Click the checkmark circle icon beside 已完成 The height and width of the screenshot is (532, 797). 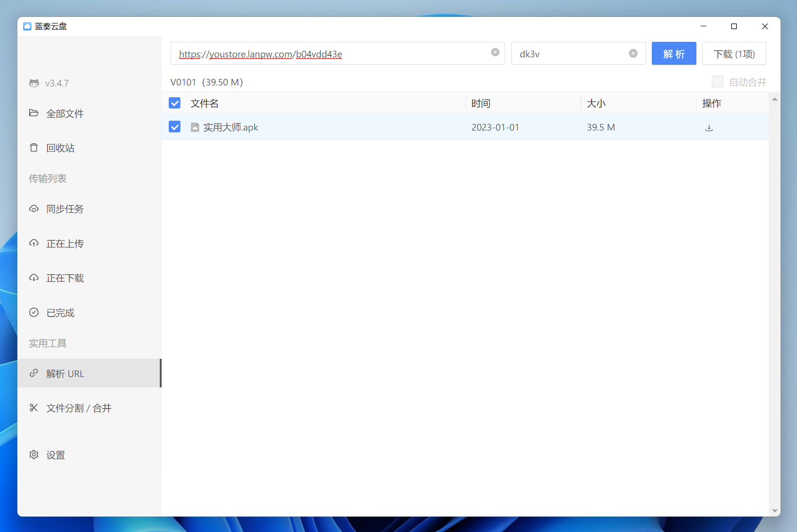click(x=34, y=312)
